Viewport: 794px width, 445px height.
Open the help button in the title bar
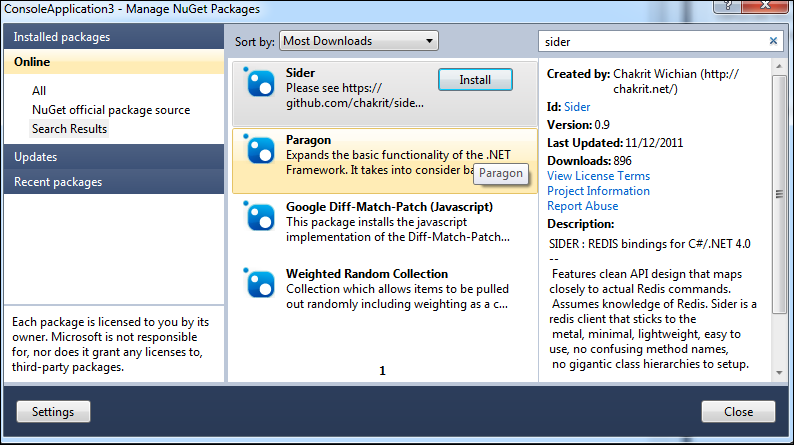point(728,6)
